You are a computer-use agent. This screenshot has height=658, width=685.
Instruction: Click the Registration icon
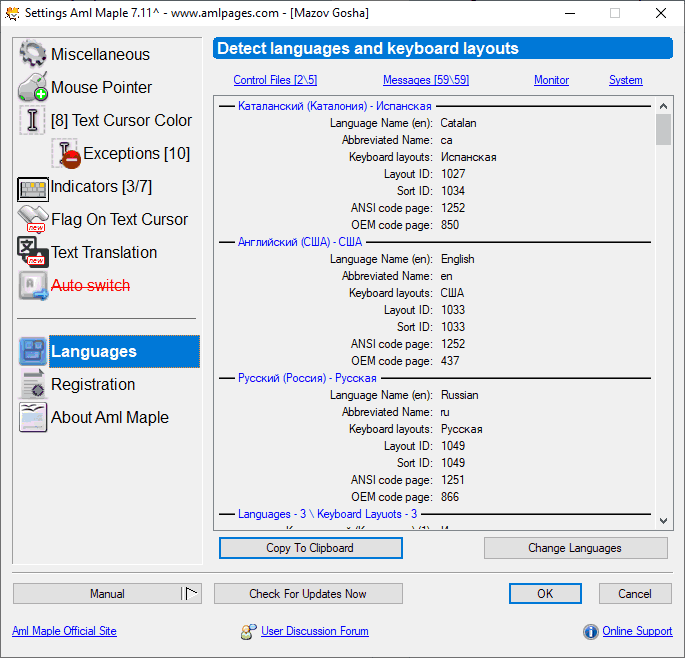(33, 384)
